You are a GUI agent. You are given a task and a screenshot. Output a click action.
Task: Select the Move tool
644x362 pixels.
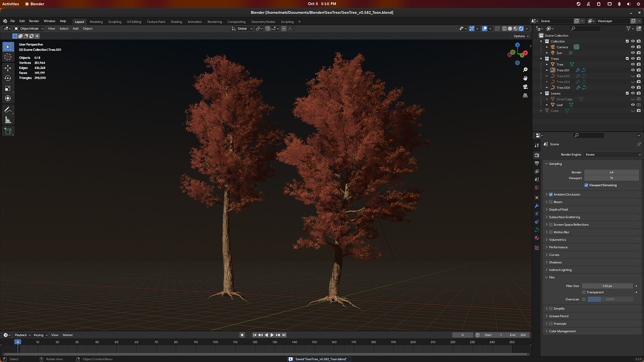coord(7,68)
